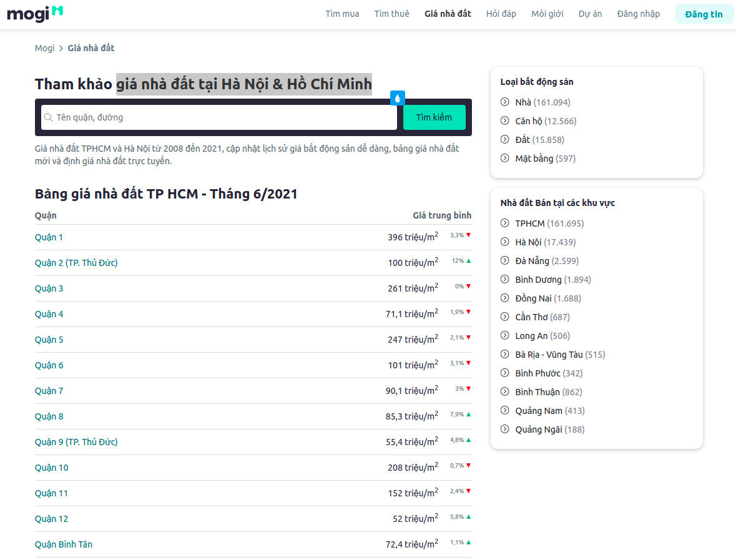Open TPHCM (161.695) listings
This screenshot has height=560, width=736.
point(549,224)
